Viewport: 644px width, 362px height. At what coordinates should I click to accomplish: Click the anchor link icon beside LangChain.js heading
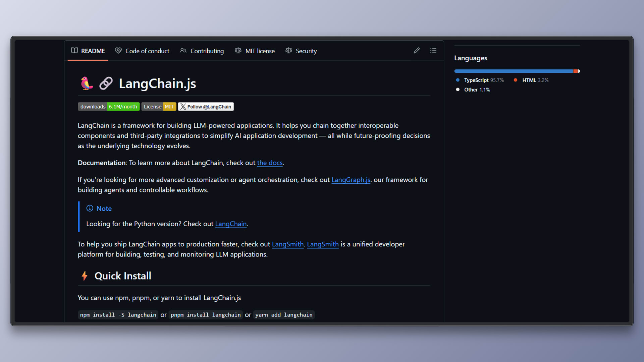tap(106, 83)
